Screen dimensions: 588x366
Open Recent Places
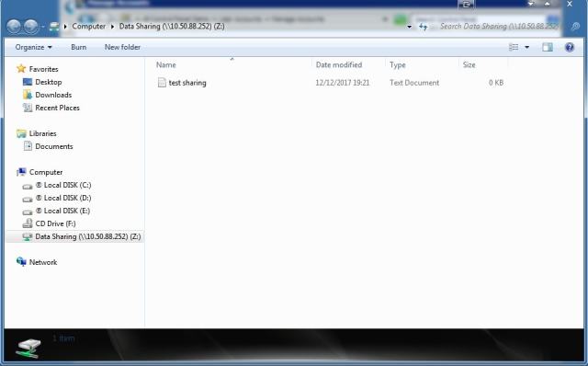[57, 108]
